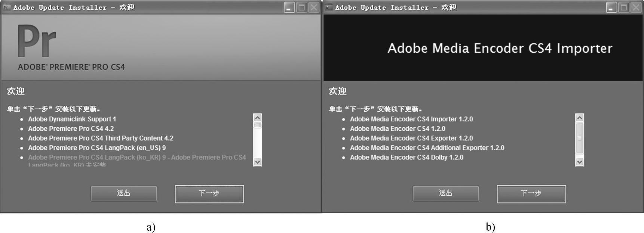This screenshot has height=233, width=644.
Task: Click the Premiere Pro installer title bar icon
Action: tap(6, 7)
